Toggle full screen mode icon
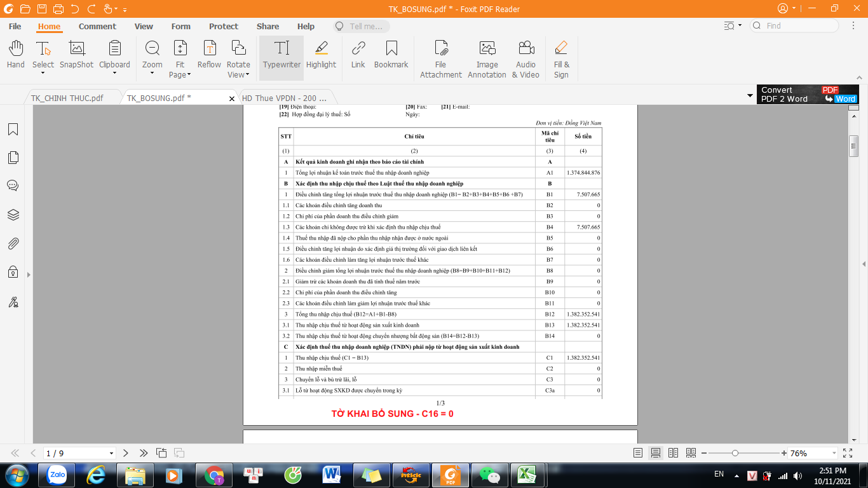Screen dimensions: 868x488 [x=848, y=453]
